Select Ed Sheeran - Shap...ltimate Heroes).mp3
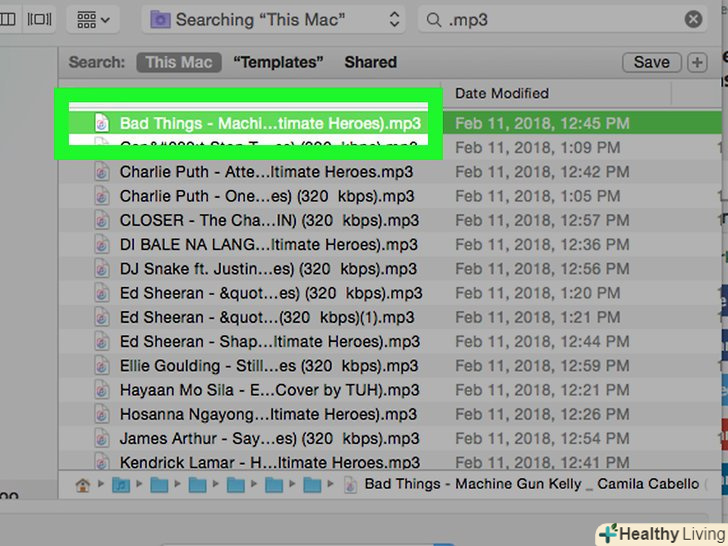The width and height of the screenshot is (728, 546). 270,342
